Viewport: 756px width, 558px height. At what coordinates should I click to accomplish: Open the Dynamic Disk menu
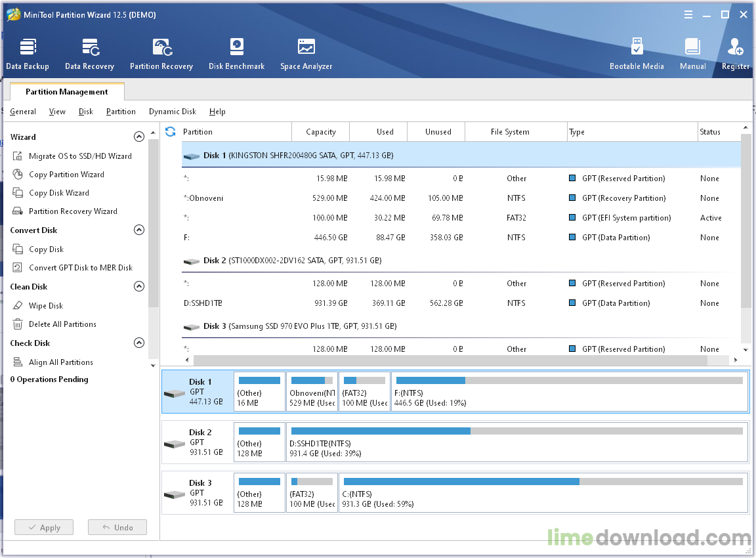click(172, 112)
